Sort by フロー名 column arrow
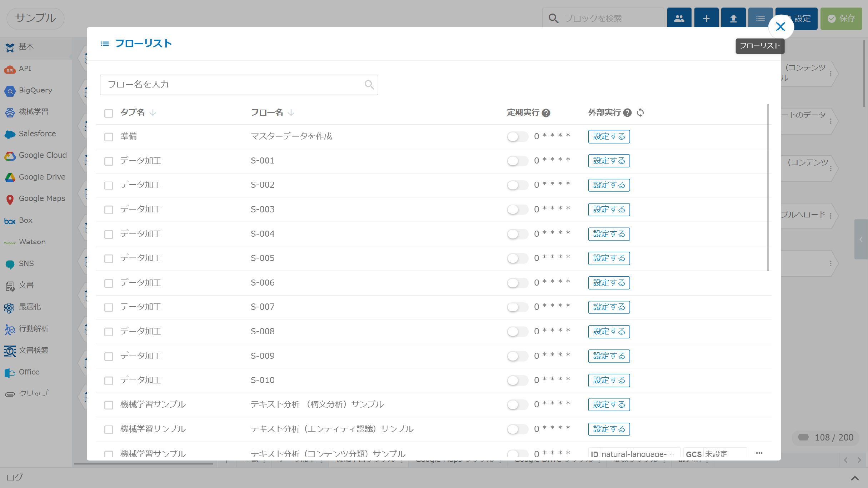Screen dimensions: 868x488 pos(291,113)
